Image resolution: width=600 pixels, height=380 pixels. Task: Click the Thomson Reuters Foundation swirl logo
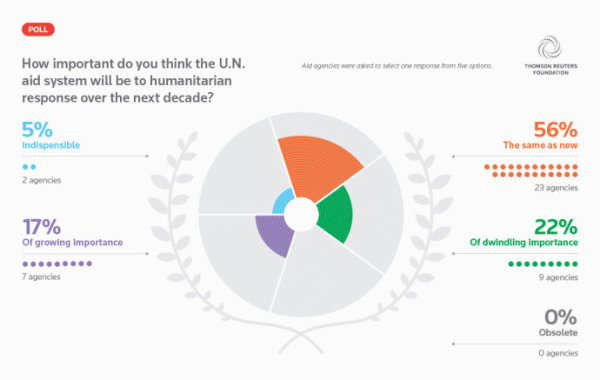(x=549, y=47)
